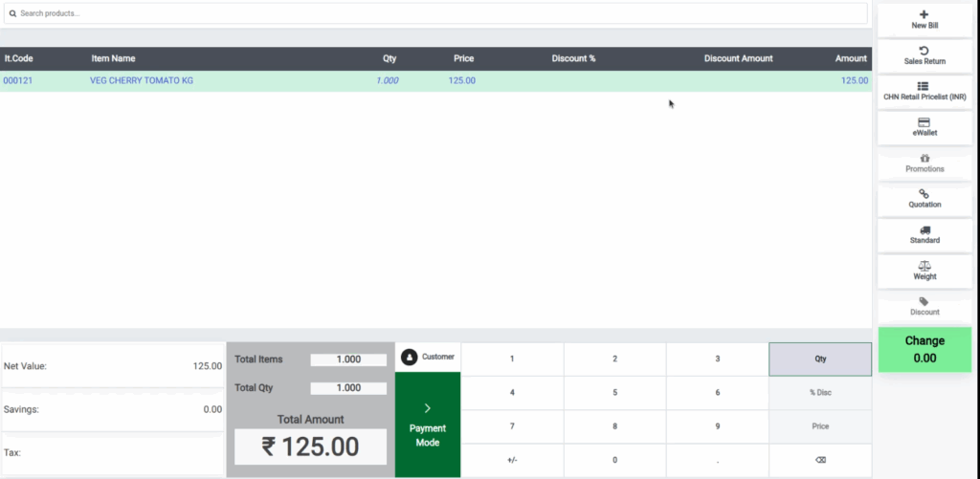The height and width of the screenshot is (479, 980).
Task: Click item code 000121
Action: (x=17, y=80)
